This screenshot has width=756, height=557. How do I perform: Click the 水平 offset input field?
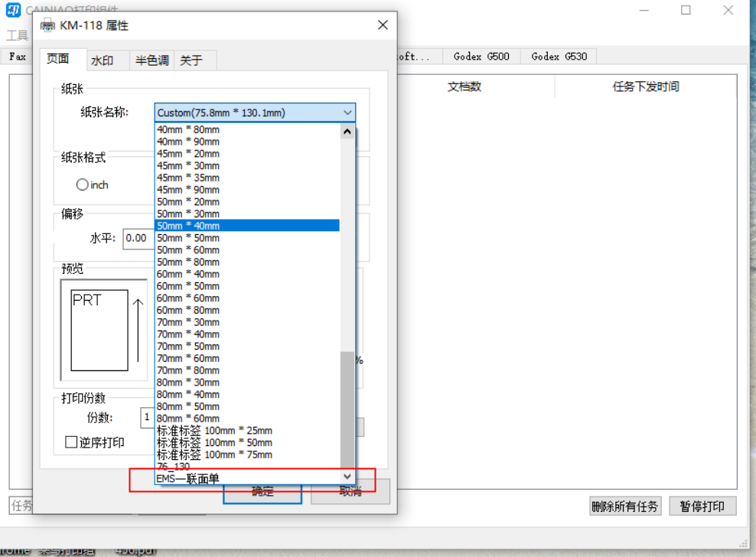click(136, 238)
